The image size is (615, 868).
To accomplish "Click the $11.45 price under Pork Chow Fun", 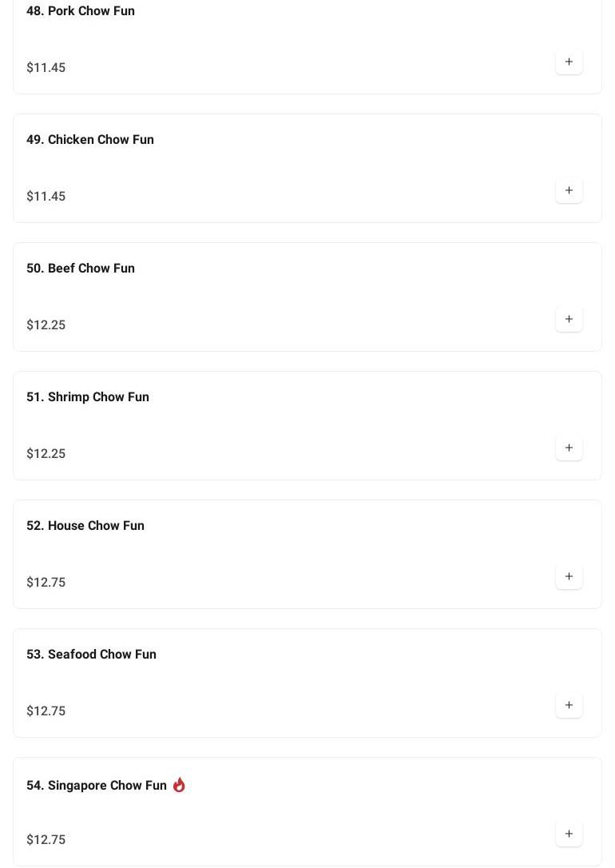I will 46,68.
